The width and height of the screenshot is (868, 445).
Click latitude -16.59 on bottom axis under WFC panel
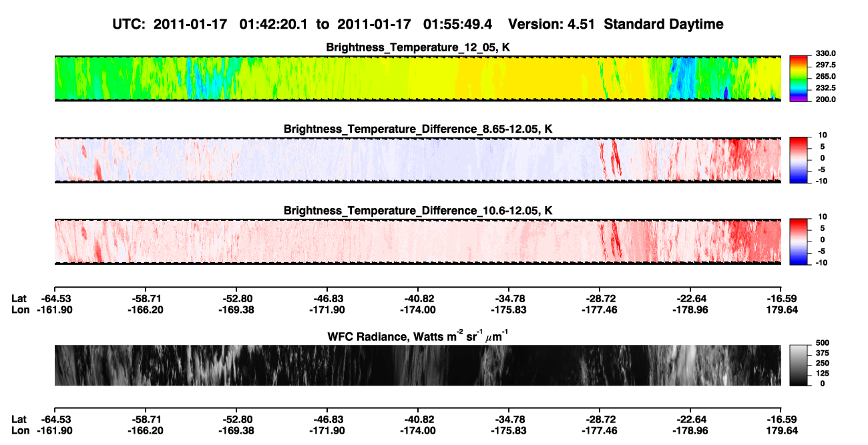(x=781, y=419)
